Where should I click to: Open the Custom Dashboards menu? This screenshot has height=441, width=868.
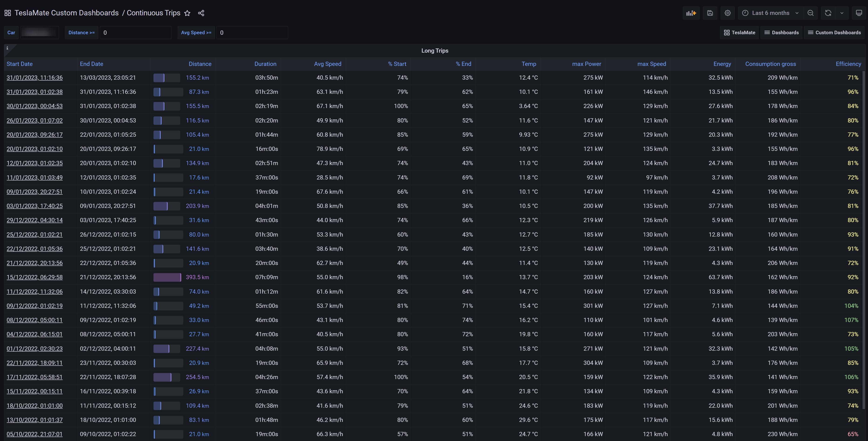click(834, 33)
